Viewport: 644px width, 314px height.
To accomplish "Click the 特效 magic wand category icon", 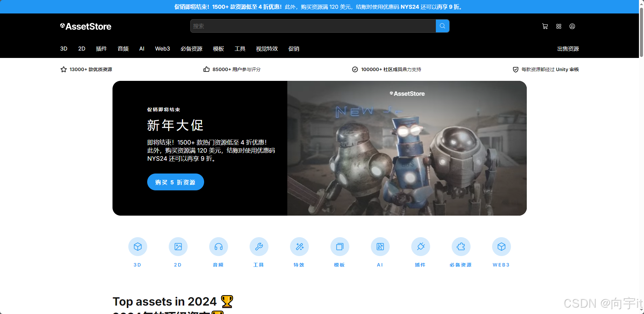I will click(299, 247).
